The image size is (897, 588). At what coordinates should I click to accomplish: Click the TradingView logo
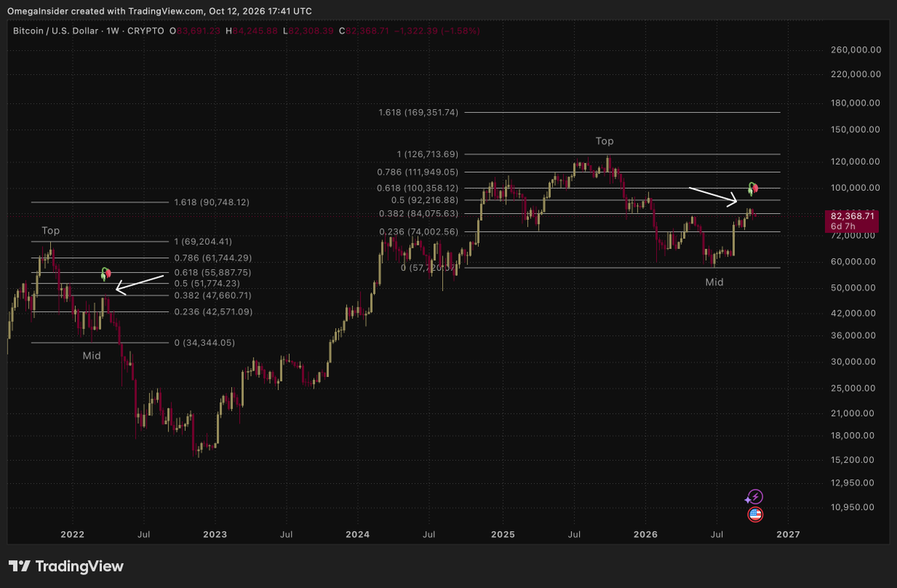click(x=67, y=566)
